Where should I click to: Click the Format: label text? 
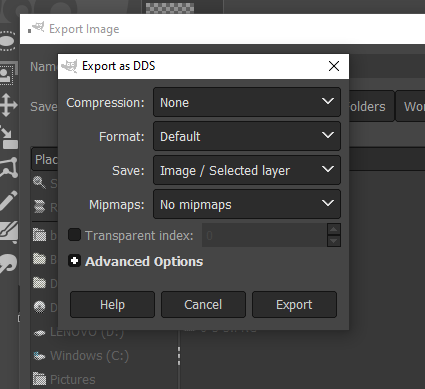pyautogui.click(x=122, y=137)
